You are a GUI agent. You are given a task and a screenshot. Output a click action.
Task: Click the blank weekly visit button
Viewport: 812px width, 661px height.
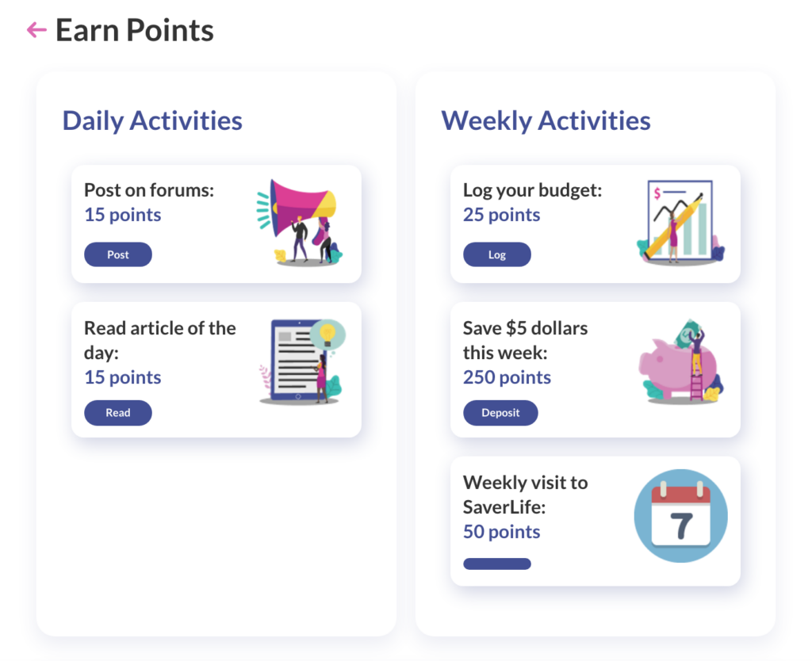[497, 564]
